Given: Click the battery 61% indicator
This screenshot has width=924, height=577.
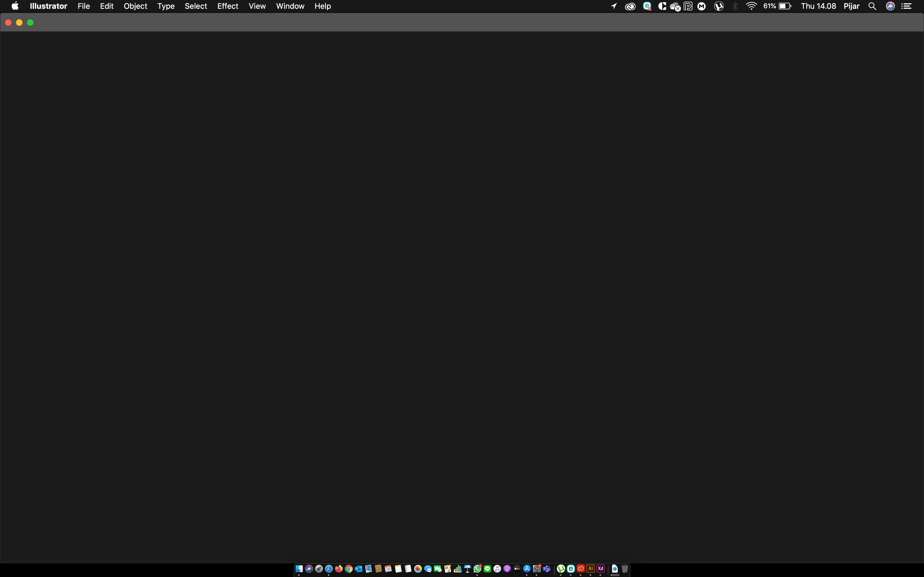Looking at the screenshot, I should pos(777,6).
